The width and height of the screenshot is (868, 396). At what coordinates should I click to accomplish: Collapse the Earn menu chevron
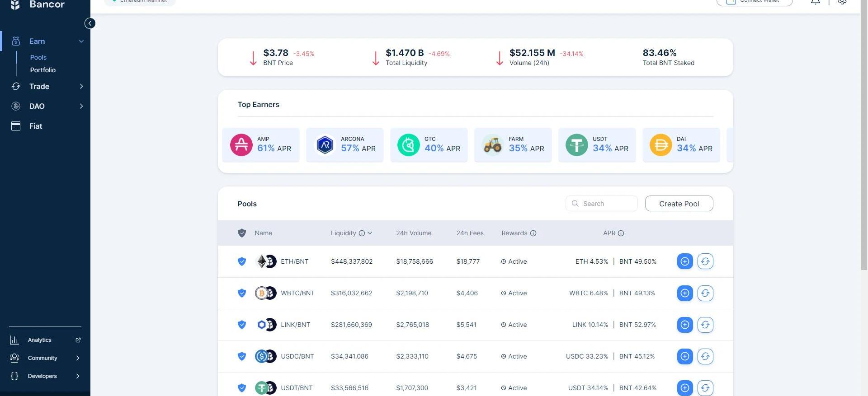point(81,41)
